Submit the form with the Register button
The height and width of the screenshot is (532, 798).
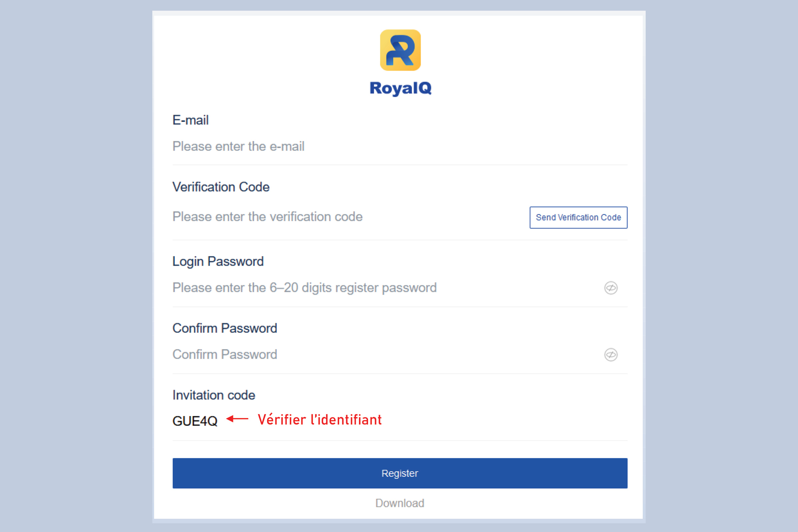pyautogui.click(x=400, y=473)
